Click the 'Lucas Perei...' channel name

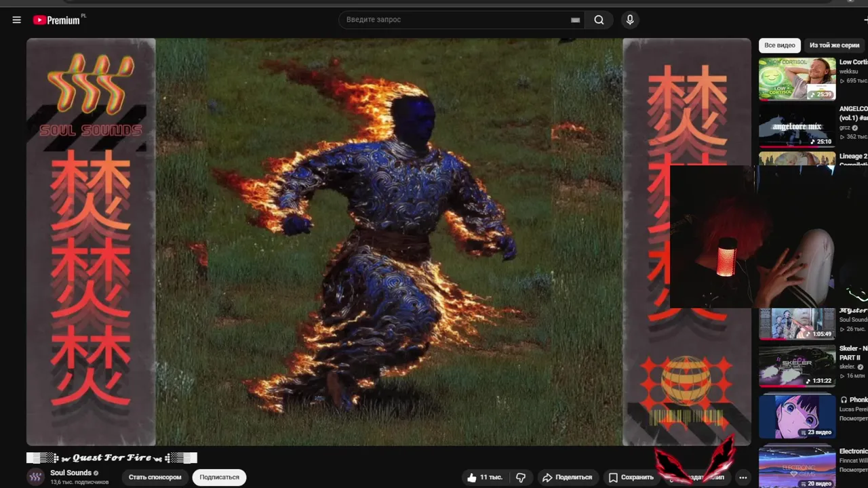pos(854,409)
